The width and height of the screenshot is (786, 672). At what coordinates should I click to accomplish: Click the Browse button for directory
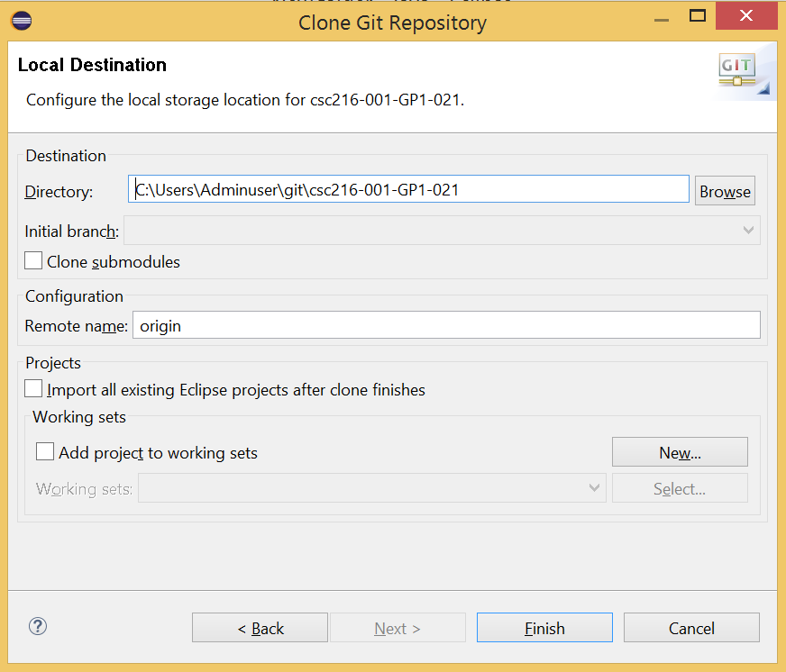[x=725, y=190]
